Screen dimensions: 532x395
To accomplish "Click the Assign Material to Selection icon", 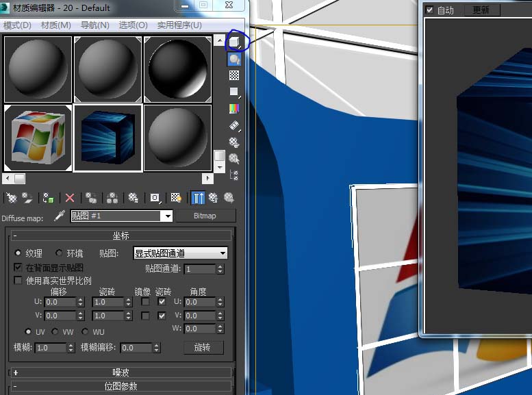I will click(48, 198).
